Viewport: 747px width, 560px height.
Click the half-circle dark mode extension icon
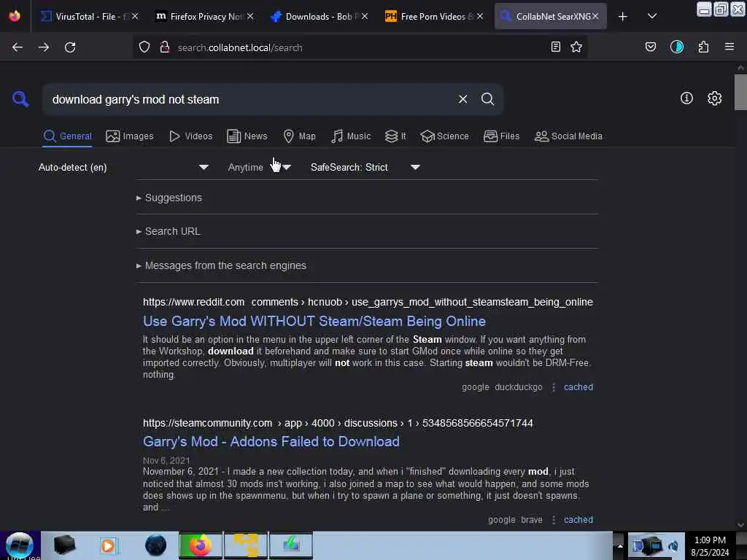click(x=676, y=47)
